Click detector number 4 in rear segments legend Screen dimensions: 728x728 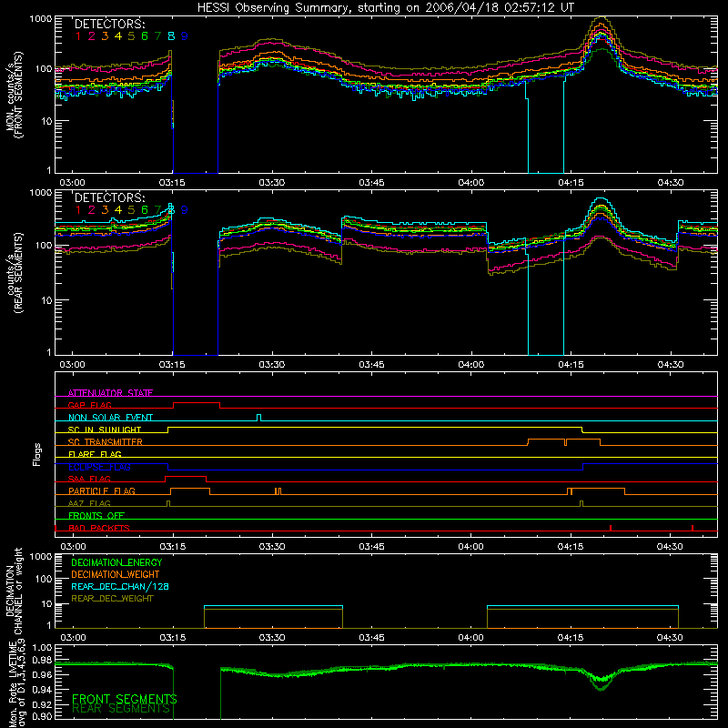[x=118, y=210]
